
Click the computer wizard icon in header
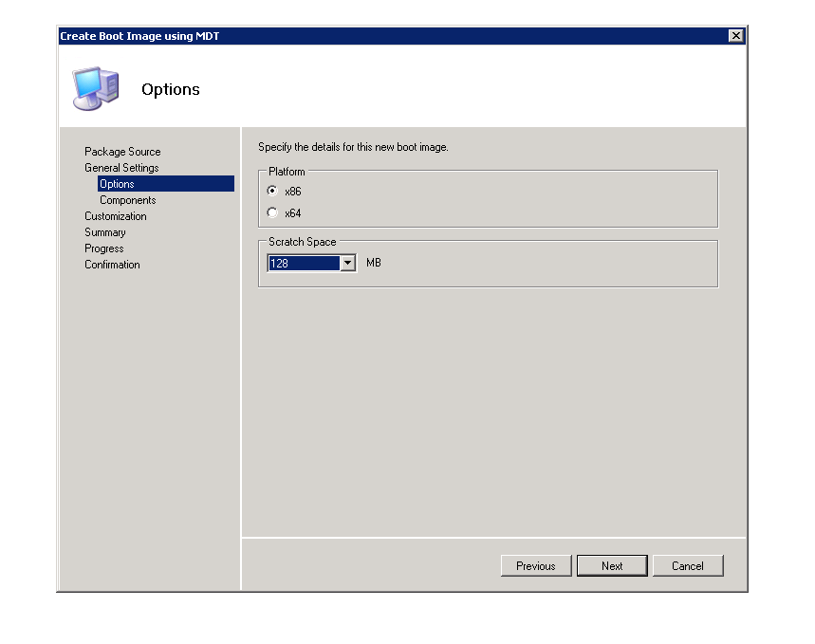96,89
